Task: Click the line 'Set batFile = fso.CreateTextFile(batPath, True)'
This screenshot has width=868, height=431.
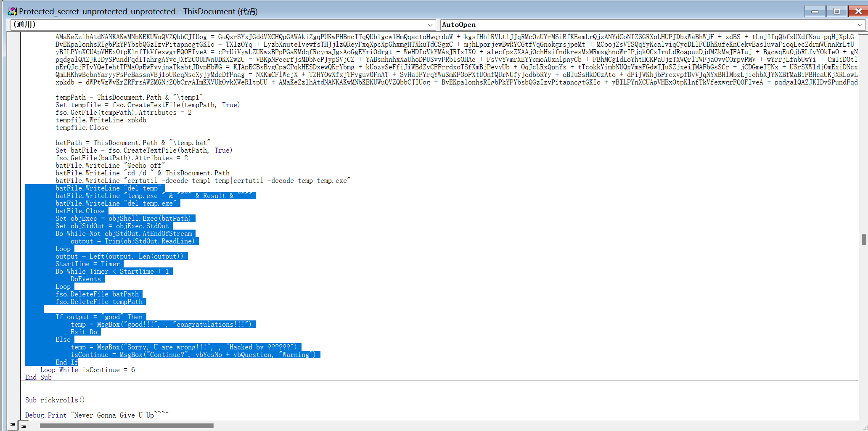Action: click(x=144, y=150)
